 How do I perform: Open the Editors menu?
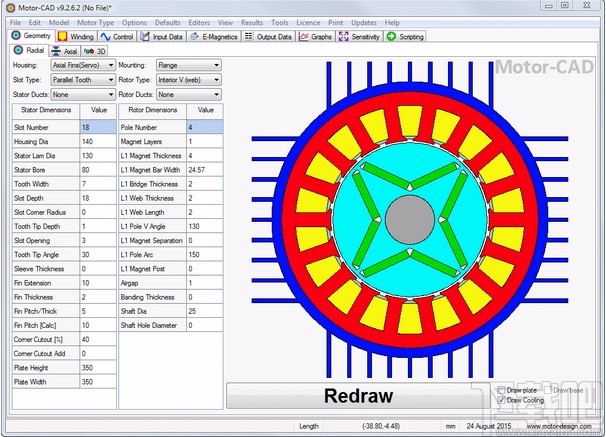point(199,22)
